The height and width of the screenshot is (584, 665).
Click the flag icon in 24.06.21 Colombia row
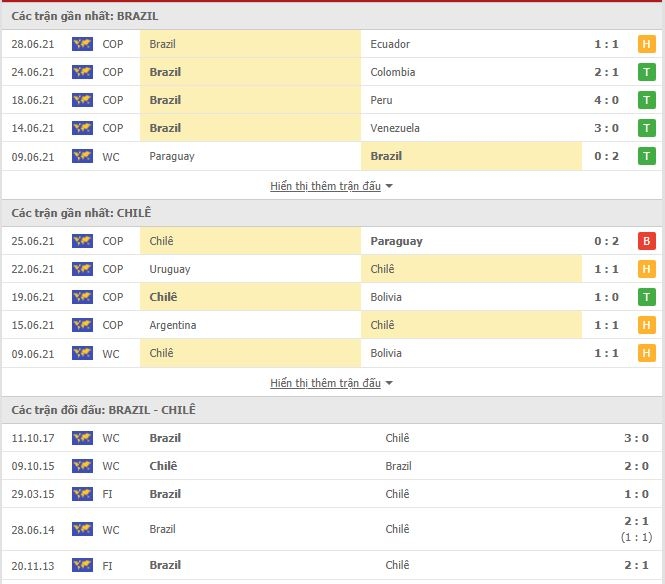click(x=82, y=72)
